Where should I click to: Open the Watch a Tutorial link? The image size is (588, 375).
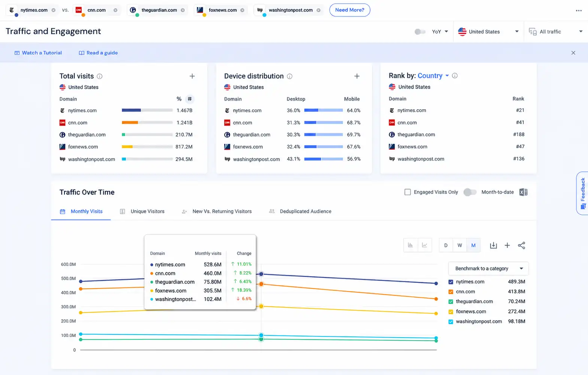click(38, 53)
